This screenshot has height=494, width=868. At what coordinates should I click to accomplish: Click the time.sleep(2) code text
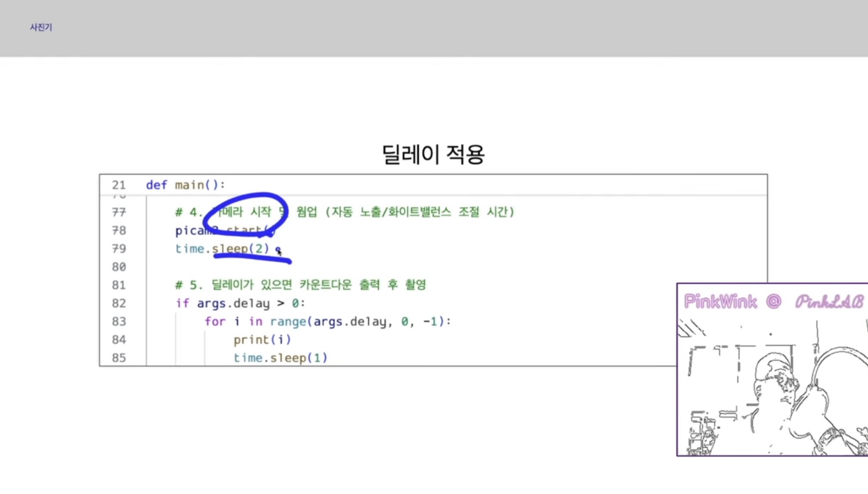point(222,249)
